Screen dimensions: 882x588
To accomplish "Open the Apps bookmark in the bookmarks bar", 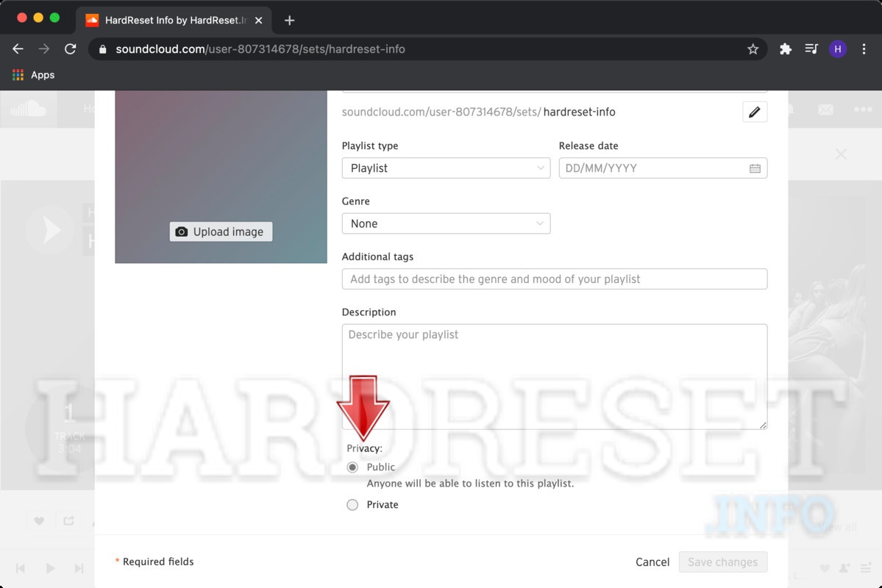I will pyautogui.click(x=33, y=74).
